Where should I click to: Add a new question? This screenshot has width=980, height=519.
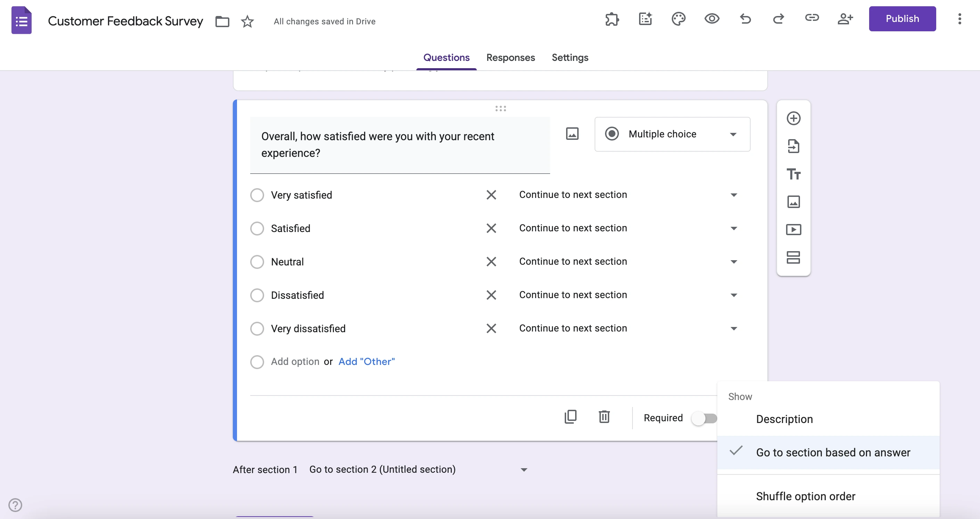(794, 118)
